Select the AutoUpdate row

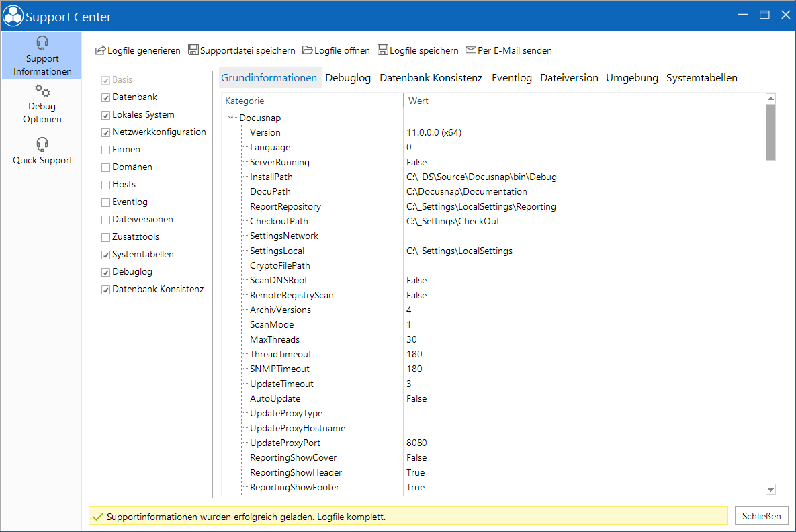point(485,398)
